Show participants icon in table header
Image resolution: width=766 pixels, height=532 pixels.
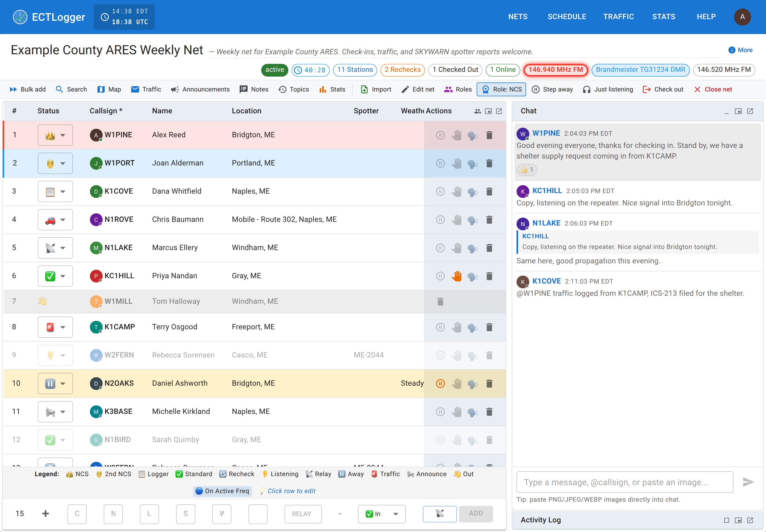pyautogui.click(x=477, y=111)
